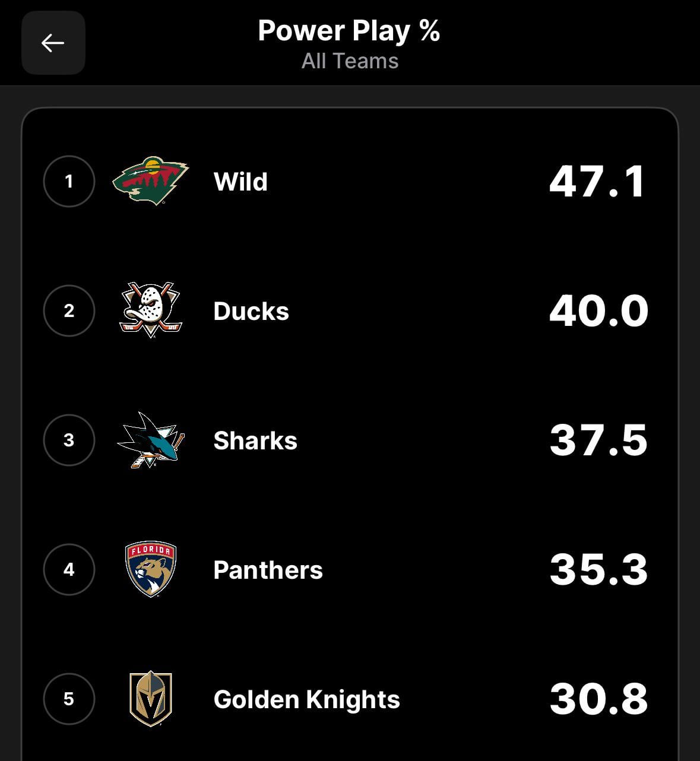Screen dimensions: 700x761
Task: Click the rank 4 circle badge
Action: click(69, 569)
